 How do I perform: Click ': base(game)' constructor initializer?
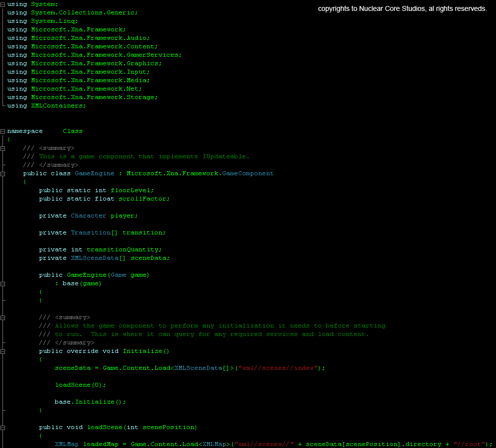(78, 284)
